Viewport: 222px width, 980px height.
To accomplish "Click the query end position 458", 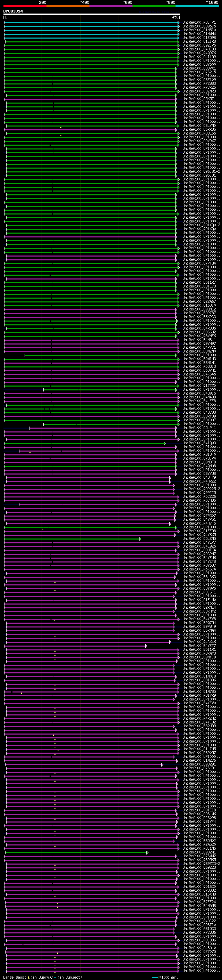I will [x=175, y=17].
